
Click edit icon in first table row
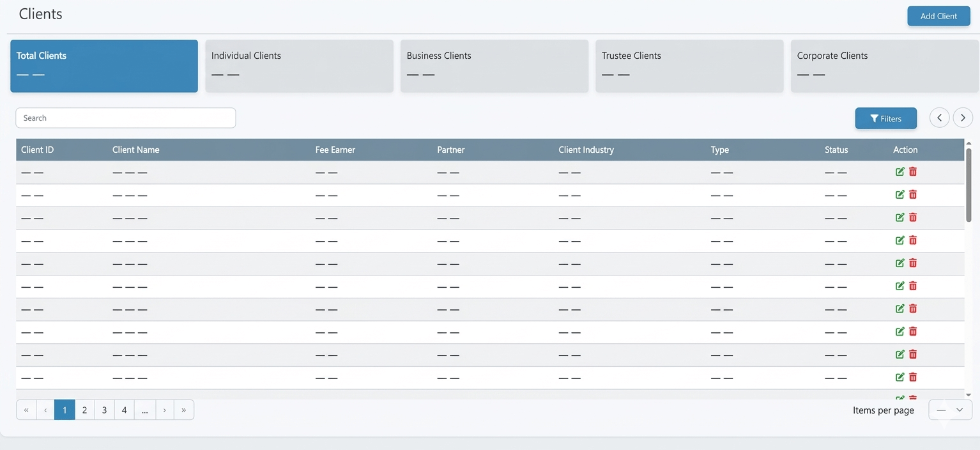900,171
